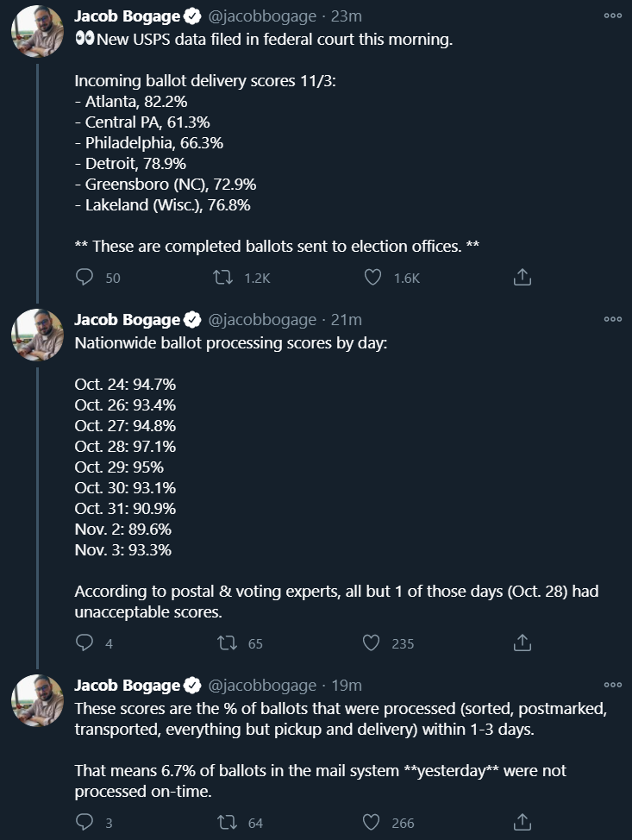Screen dimensions: 632x840
Task: Share the Atlanta ballot scores tweet
Action: pos(522,277)
